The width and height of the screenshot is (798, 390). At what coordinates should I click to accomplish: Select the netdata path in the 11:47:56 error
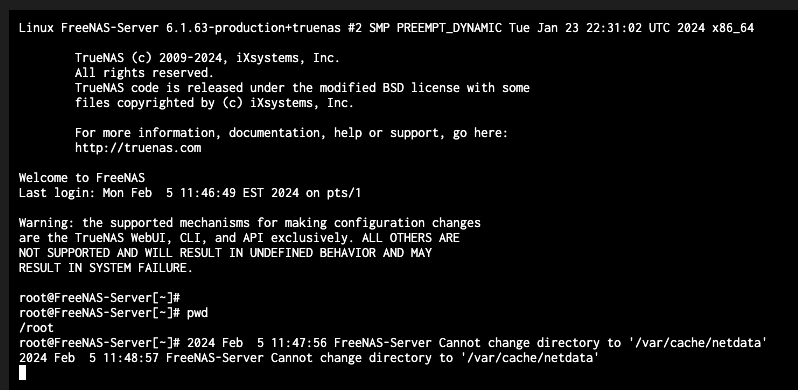(x=698, y=343)
